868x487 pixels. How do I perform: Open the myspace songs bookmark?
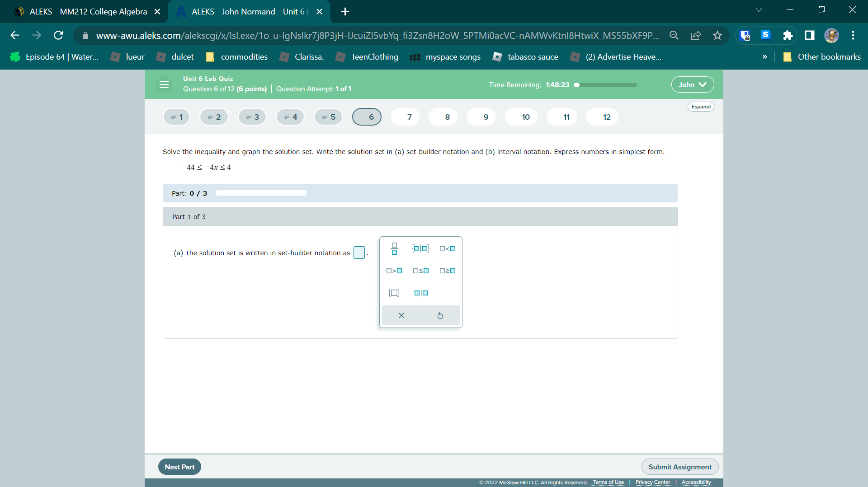(x=445, y=57)
